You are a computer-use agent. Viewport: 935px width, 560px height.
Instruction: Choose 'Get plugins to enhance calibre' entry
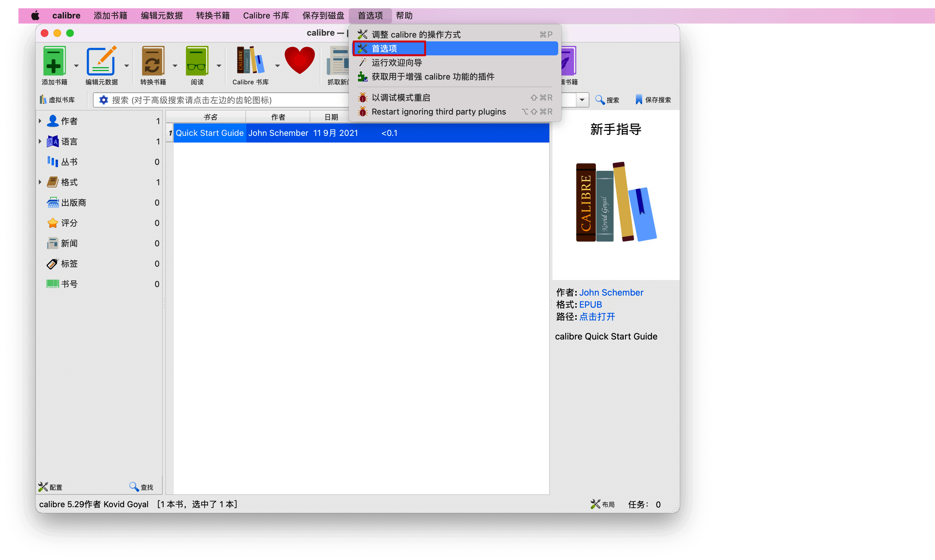[455, 77]
